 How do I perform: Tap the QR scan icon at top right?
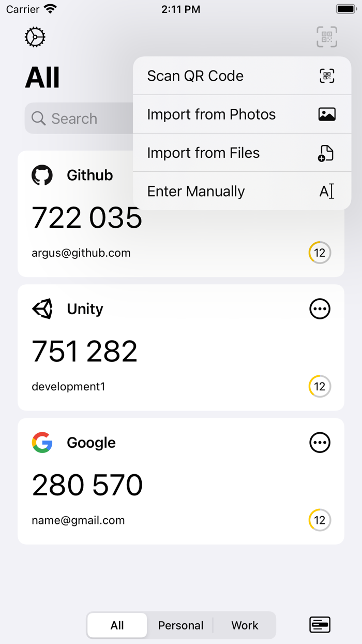point(327,37)
